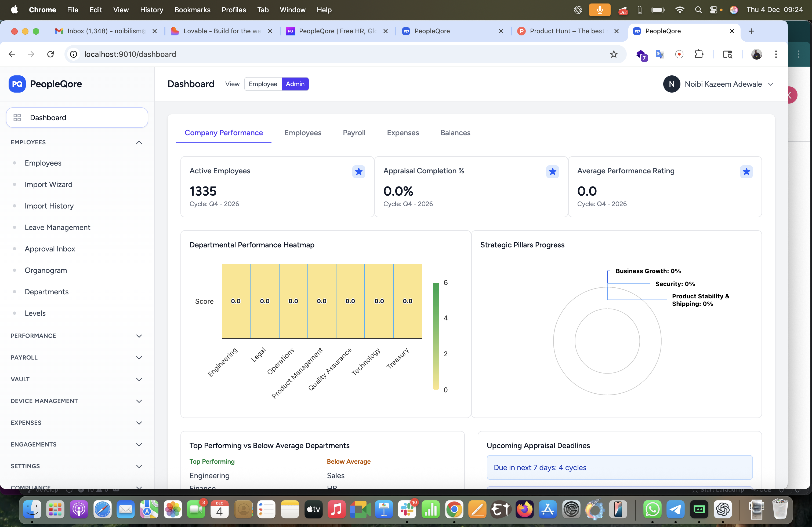
Task: Switch dashboard view to Employee
Action: coord(263,84)
